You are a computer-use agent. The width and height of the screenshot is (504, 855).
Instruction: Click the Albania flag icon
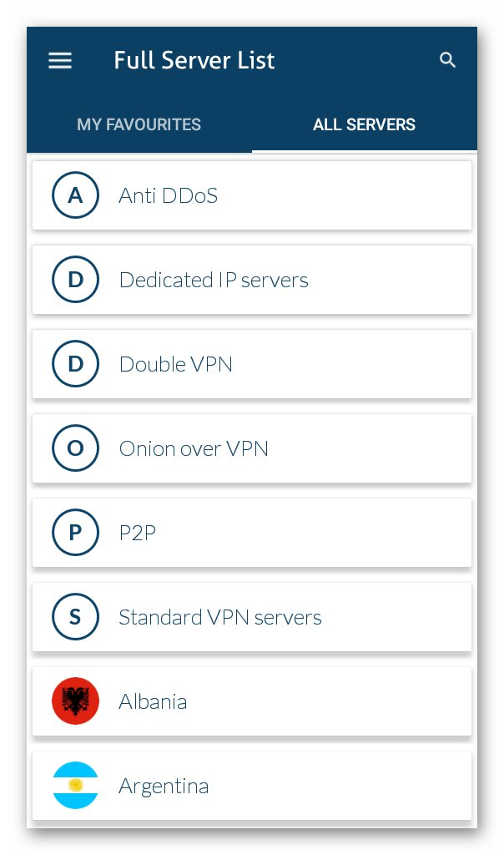[75, 701]
